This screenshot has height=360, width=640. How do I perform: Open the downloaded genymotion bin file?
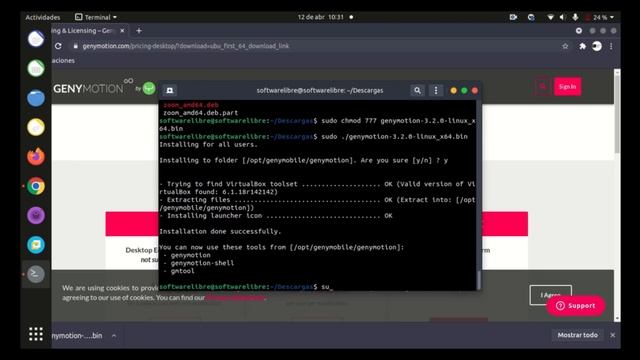(x=77, y=336)
